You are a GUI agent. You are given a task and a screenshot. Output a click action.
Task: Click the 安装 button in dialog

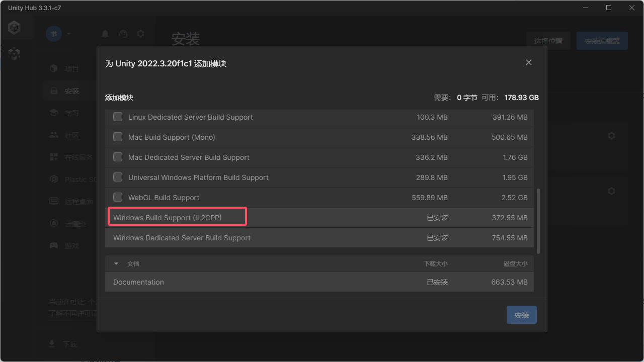[521, 315]
